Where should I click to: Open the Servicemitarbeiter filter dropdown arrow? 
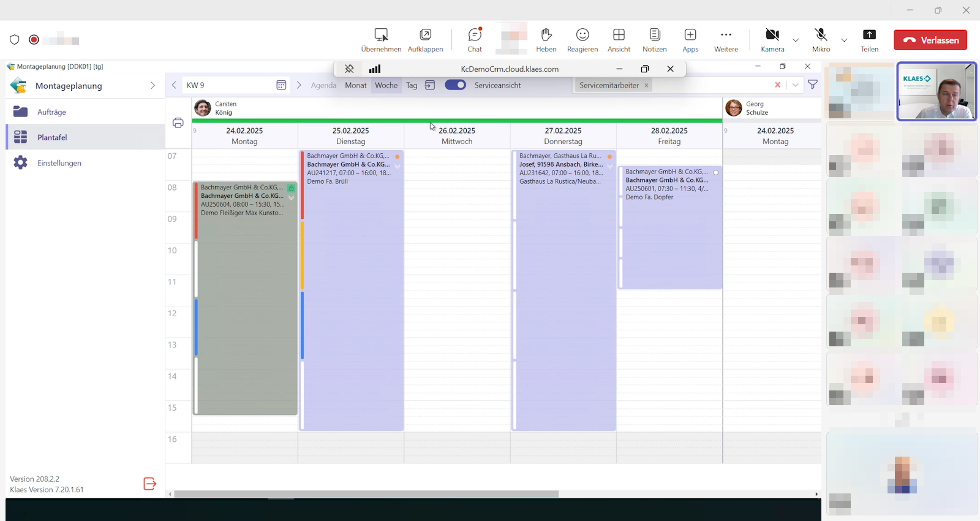click(795, 85)
